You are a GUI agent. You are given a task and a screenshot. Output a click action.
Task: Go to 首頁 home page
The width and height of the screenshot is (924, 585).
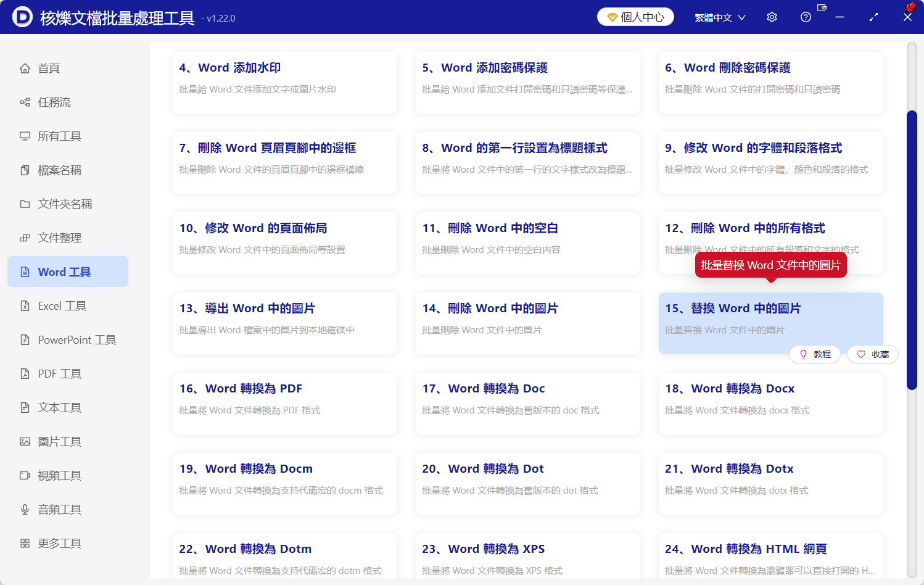point(48,68)
